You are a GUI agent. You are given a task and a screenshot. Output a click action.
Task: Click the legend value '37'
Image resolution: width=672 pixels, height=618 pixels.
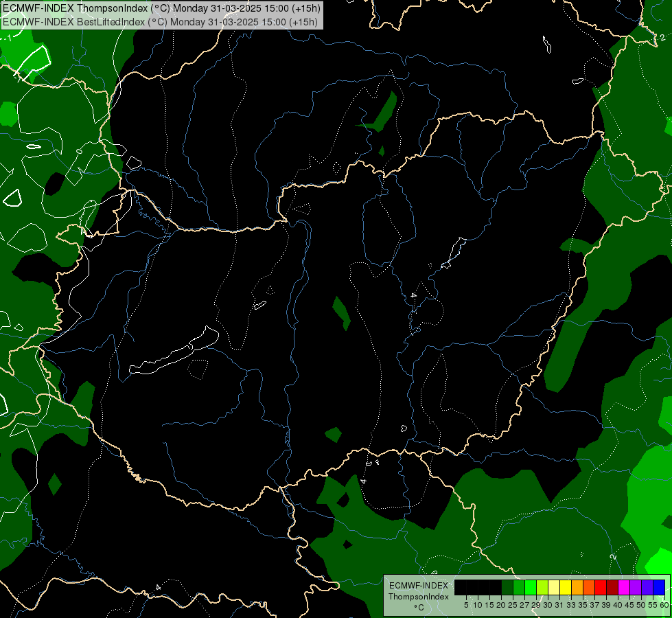coord(594,605)
